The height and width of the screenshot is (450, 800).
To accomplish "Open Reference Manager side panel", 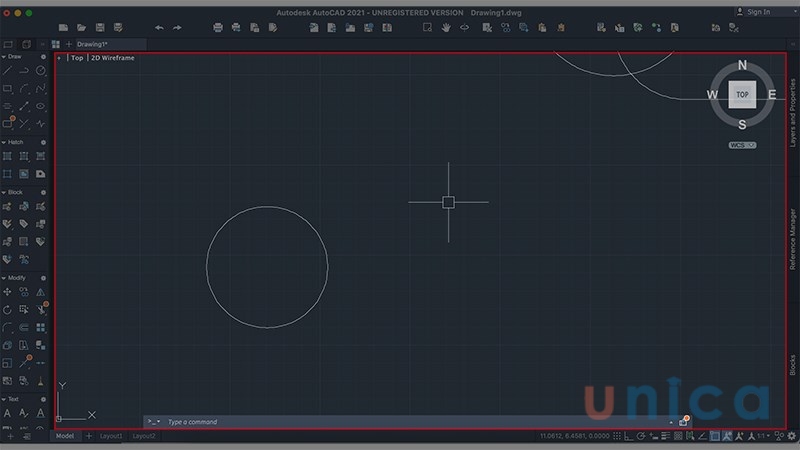I will coord(793,239).
